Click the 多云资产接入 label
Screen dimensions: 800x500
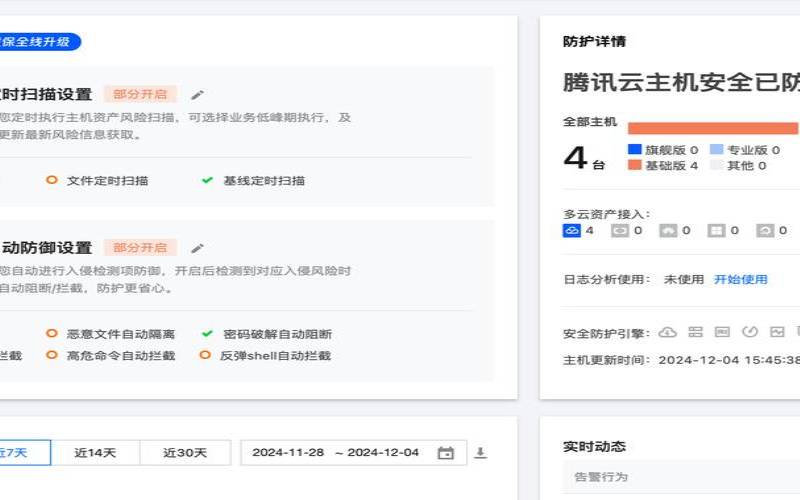[x=607, y=214]
